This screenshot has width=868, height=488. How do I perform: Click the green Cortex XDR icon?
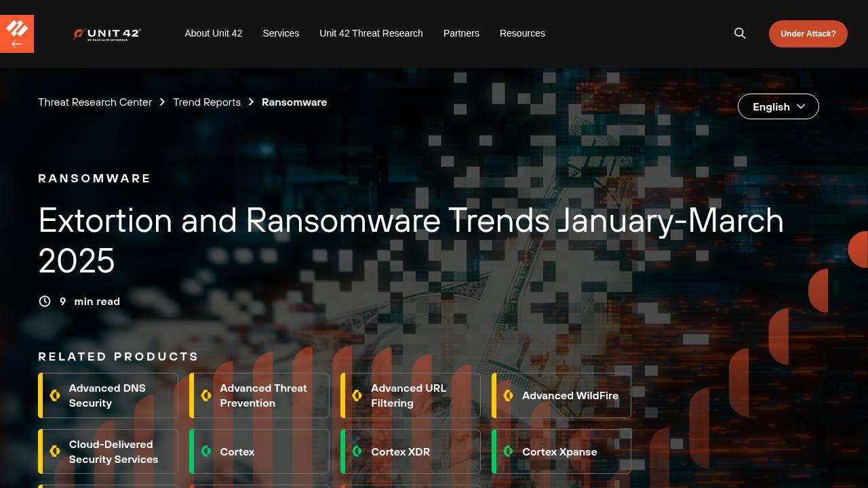[x=357, y=451]
